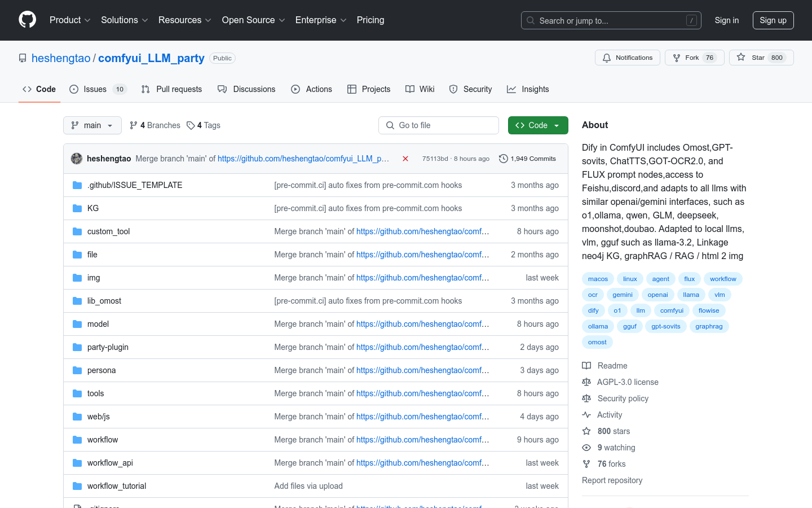Expand the Solutions menu
The height and width of the screenshot is (508, 812).
click(124, 20)
